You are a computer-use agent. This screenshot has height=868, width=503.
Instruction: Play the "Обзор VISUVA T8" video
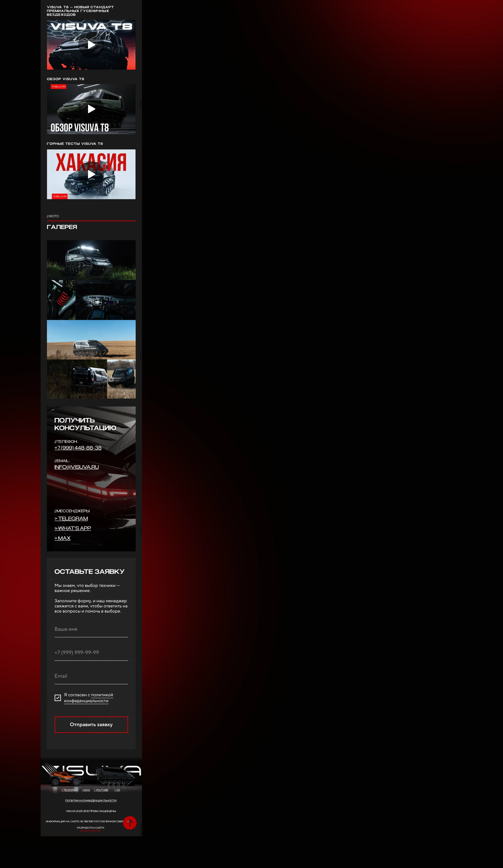[x=91, y=109]
